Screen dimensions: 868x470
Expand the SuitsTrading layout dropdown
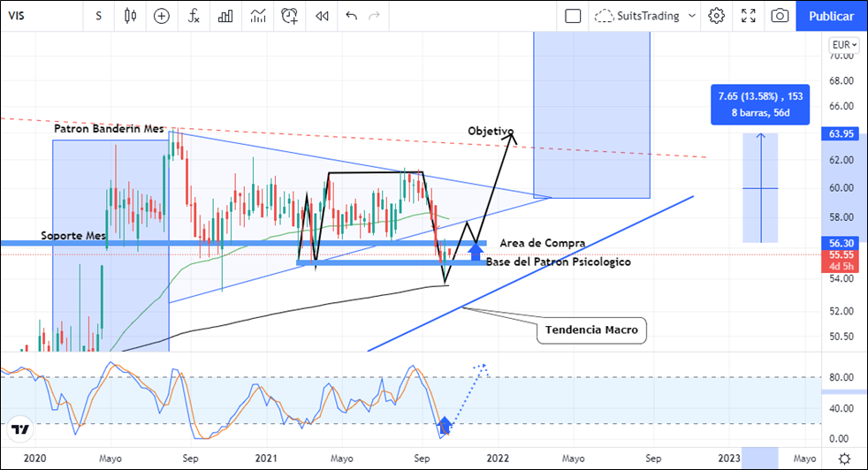(x=691, y=16)
